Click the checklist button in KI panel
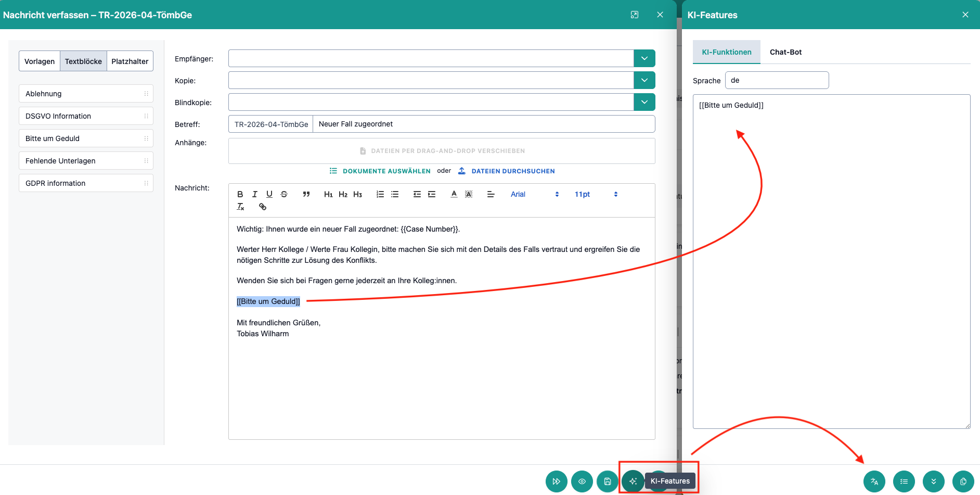 tap(904, 481)
